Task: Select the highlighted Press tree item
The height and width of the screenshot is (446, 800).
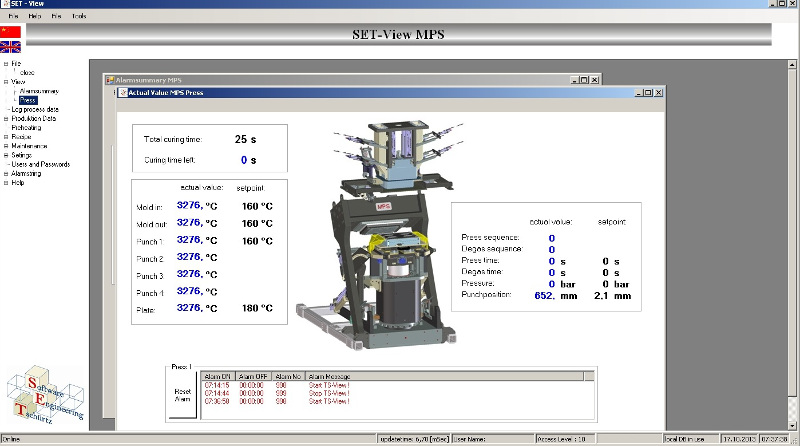Action: point(28,100)
